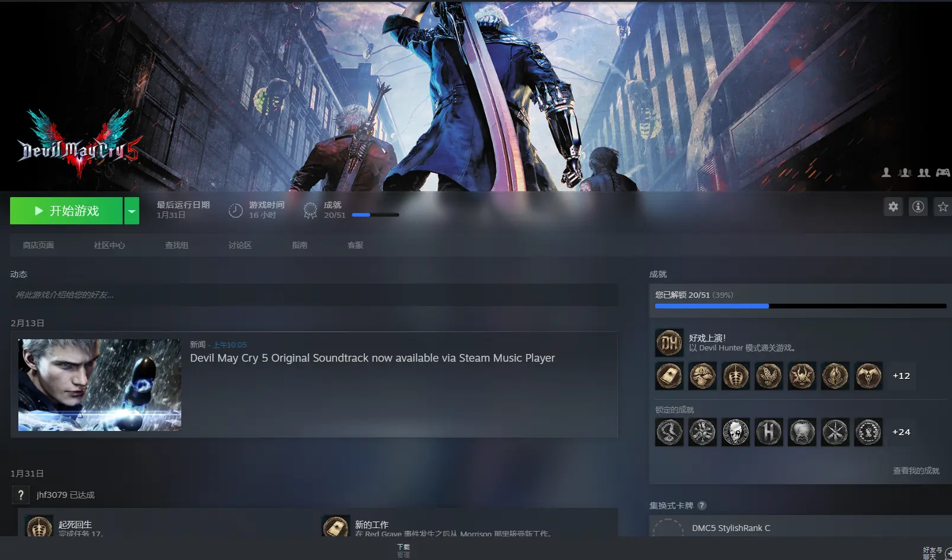The width and height of the screenshot is (952, 560).
Task: Click the three-person multiplayer icon on the banner
Action: [x=905, y=172]
